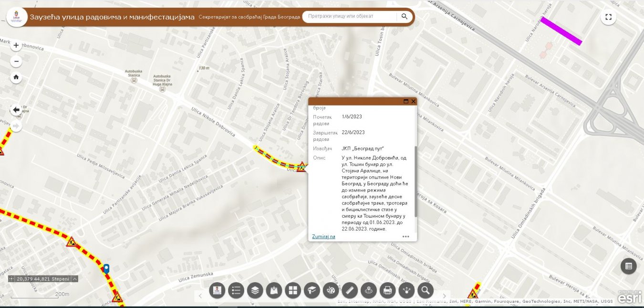Expand the coordinates widget arrow
The width and height of the screenshot is (644, 308).
pyautogui.click(x=75, y=279)
